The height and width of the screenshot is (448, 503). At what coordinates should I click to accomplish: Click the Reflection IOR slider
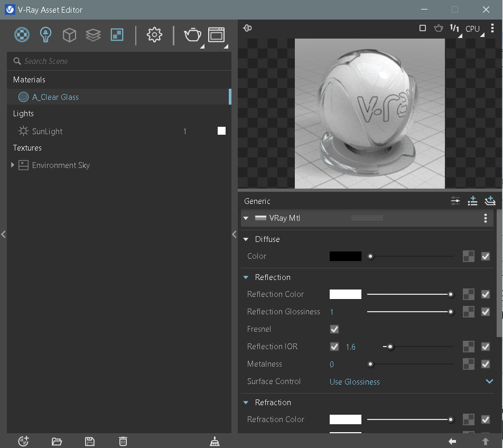[418, 347]
